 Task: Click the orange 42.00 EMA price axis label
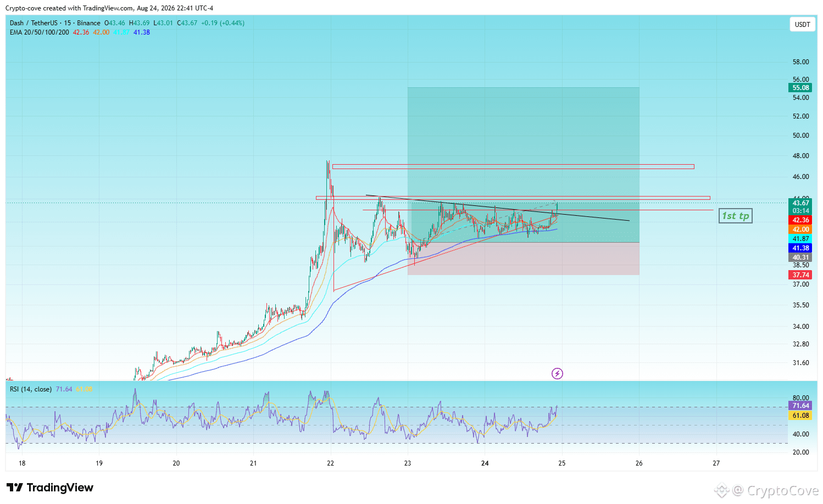[800, 229]
